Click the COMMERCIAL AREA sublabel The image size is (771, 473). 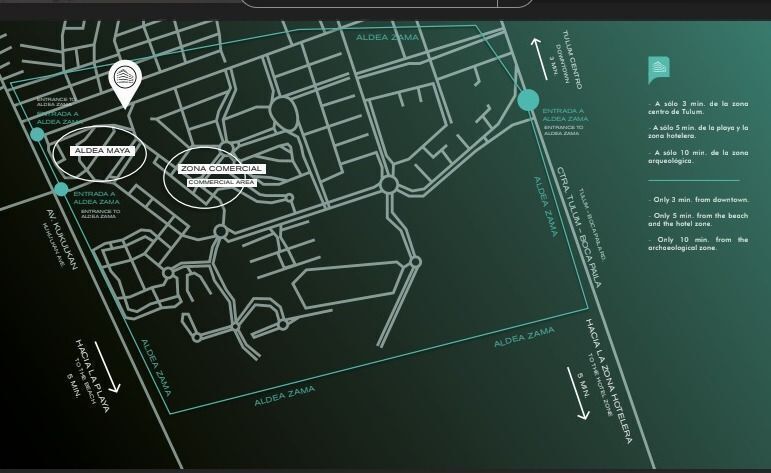point(222,182)
